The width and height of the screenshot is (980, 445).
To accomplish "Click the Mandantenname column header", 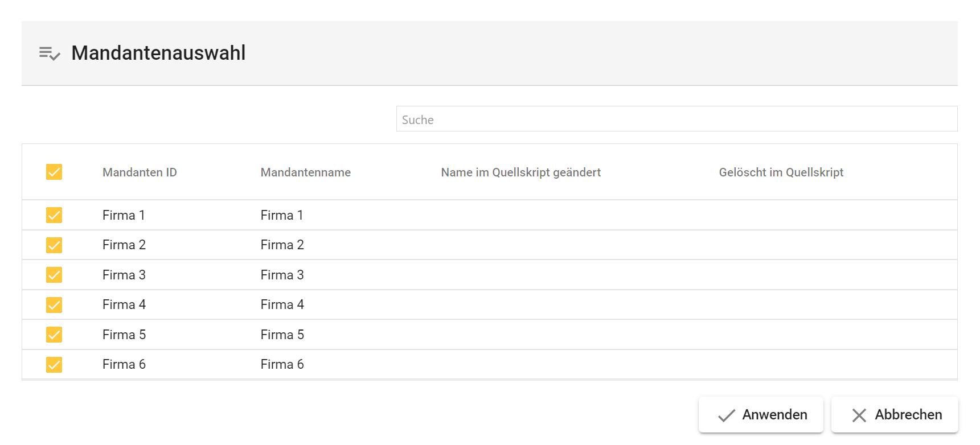I will tap(305, 172).
